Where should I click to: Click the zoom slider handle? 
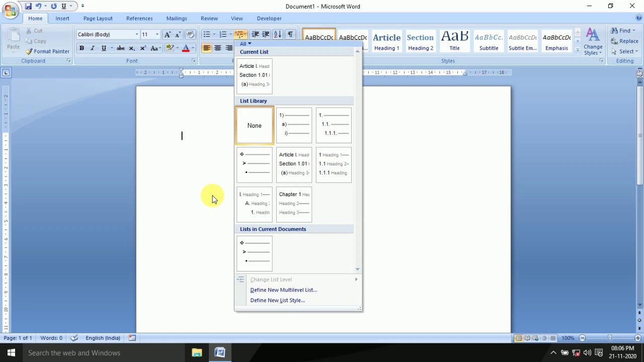click(x=610, y=338)
